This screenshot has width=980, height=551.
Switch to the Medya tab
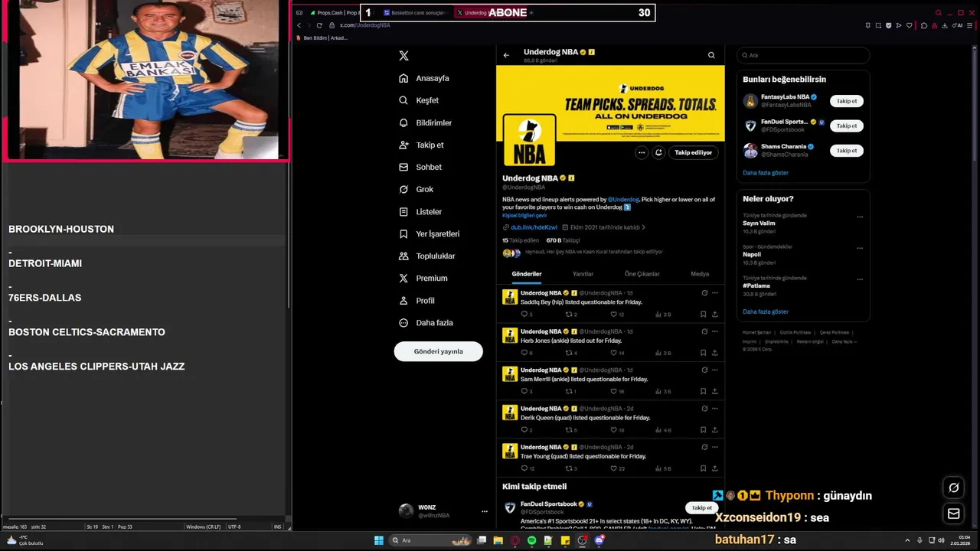[700, 274]
